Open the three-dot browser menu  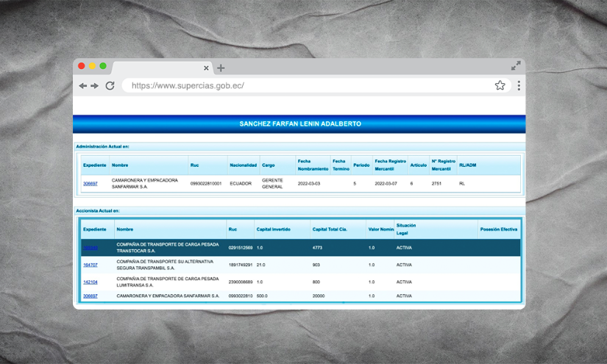519,85
